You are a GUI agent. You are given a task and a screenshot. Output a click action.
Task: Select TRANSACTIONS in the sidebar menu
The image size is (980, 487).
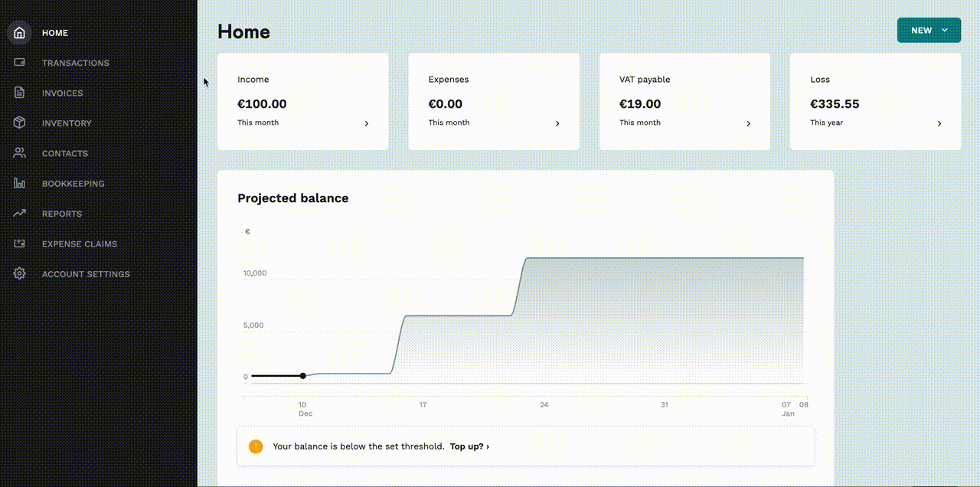click(76, 63)
